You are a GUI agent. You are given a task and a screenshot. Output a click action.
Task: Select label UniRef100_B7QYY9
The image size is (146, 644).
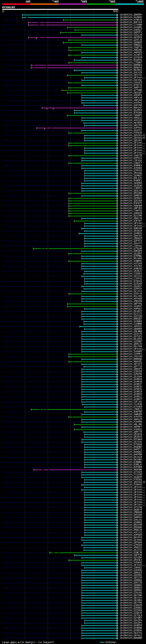pyautogui.click(x=131, y=85)
